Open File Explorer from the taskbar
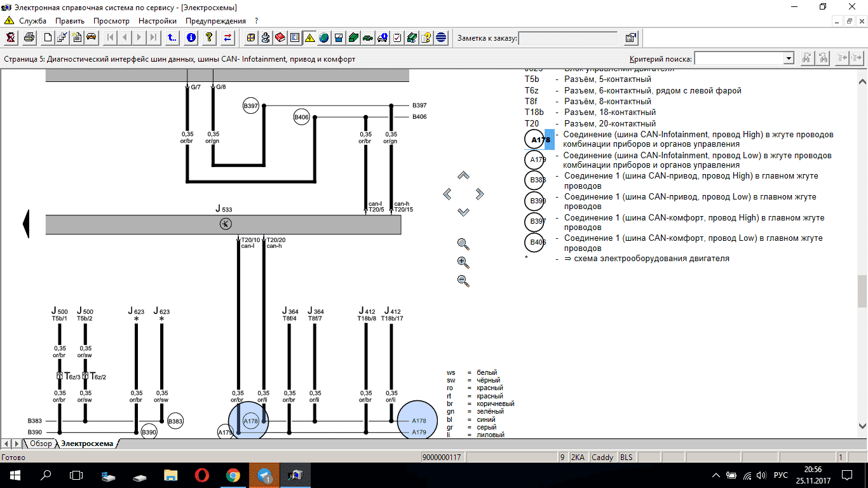This screenshot has width=868, height=488. pos(171,475)
